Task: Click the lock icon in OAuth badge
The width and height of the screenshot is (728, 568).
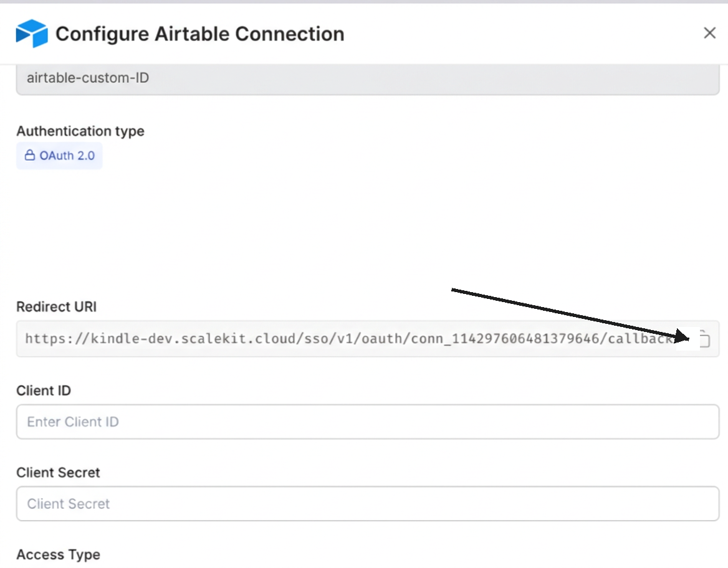Action: coord(29,156)
